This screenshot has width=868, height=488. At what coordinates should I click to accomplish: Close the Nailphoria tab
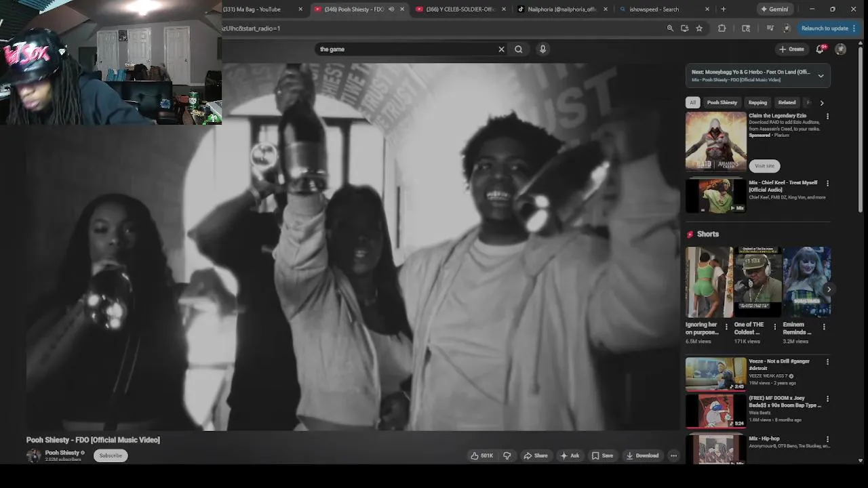tap(606, 9)
